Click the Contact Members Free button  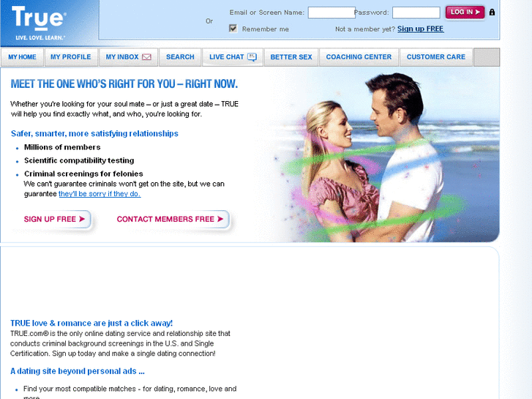[x=171, y=219]
